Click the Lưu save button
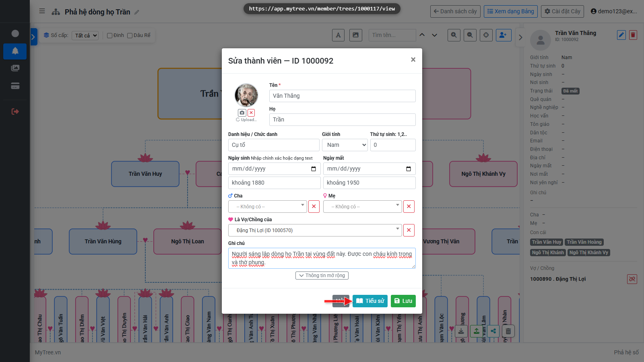This screenshot has width=644, height=362. 403,301
